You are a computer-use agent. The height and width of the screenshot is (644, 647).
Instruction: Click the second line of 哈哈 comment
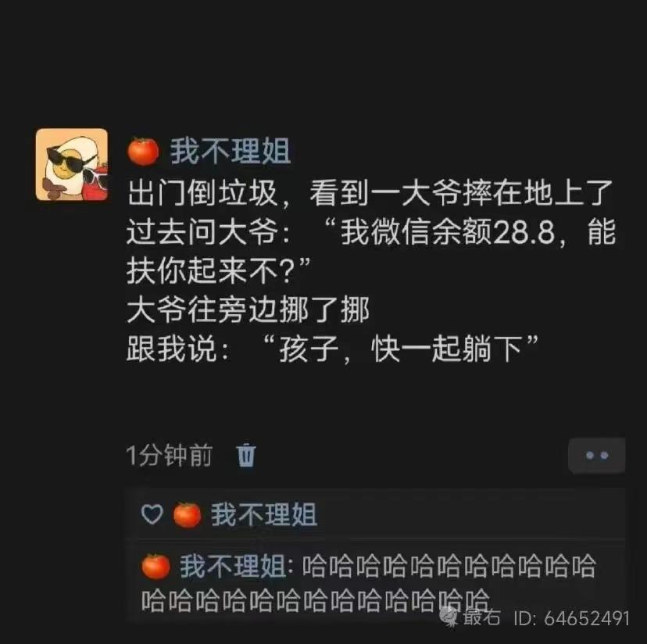click(316, 601)
